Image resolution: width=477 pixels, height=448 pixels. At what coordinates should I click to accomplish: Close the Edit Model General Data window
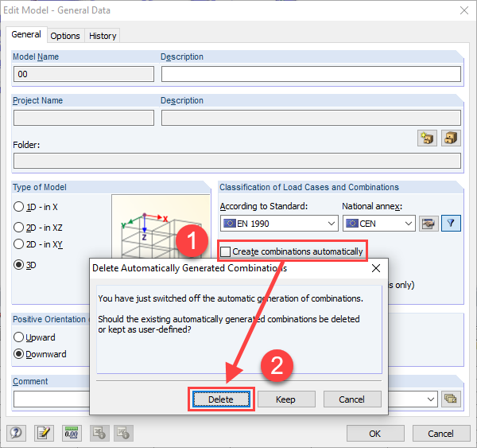point(464,10)
